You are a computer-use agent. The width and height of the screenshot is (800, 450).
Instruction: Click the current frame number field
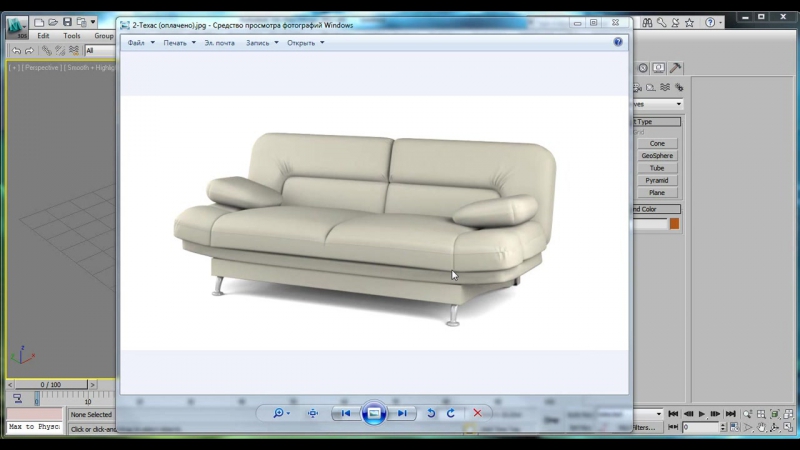point(700,427)
